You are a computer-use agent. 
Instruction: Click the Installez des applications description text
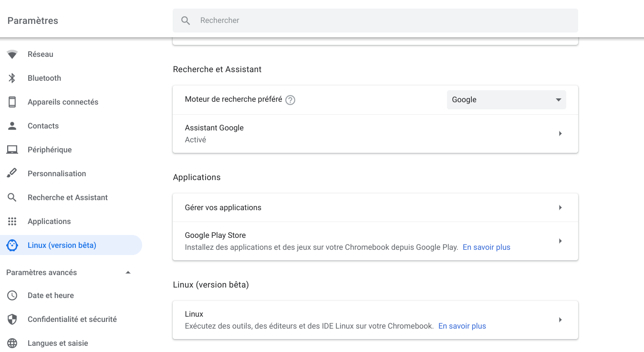tap(322, 247)
